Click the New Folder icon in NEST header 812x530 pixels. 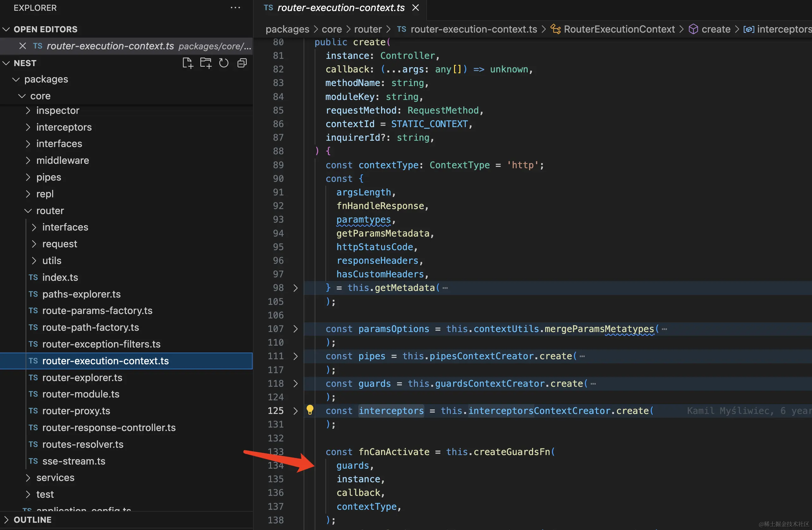(x=206, y=63)
